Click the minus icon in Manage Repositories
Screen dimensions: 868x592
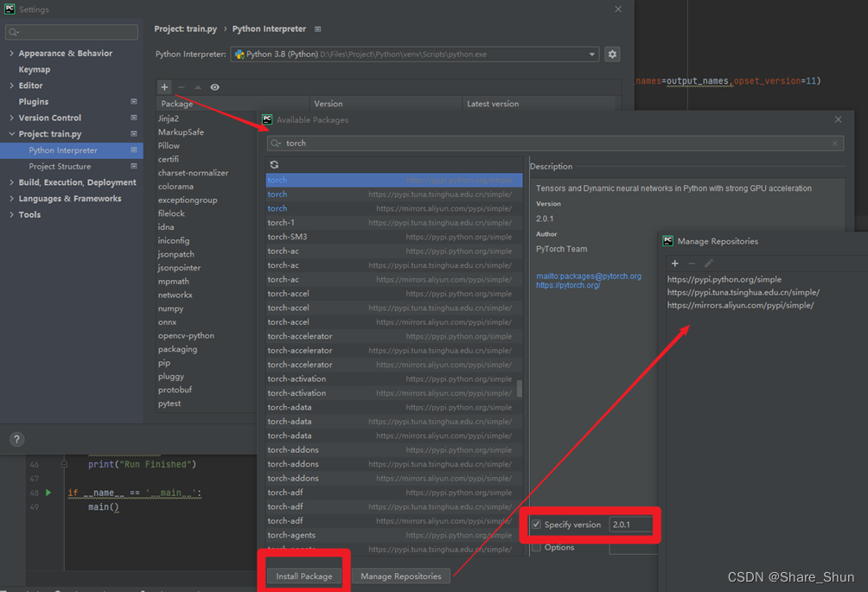tap(692, 264)
